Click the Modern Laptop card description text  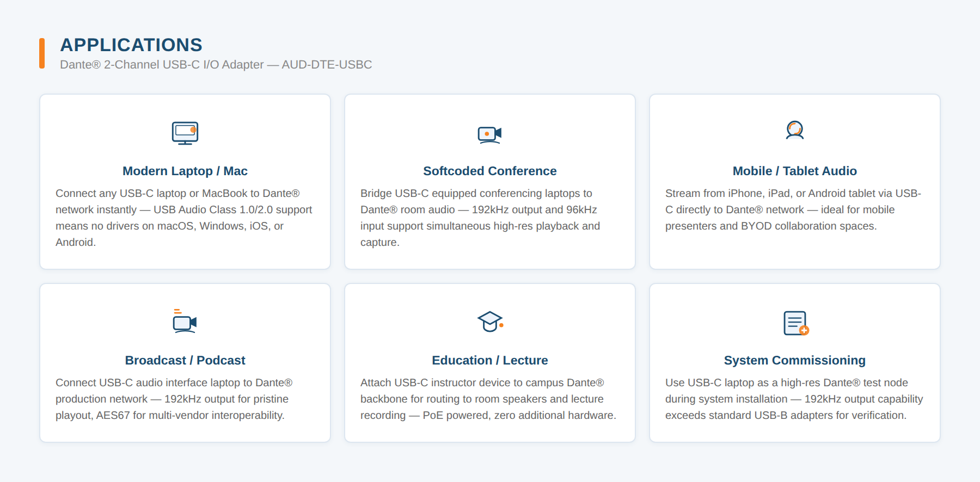point(184,218)
